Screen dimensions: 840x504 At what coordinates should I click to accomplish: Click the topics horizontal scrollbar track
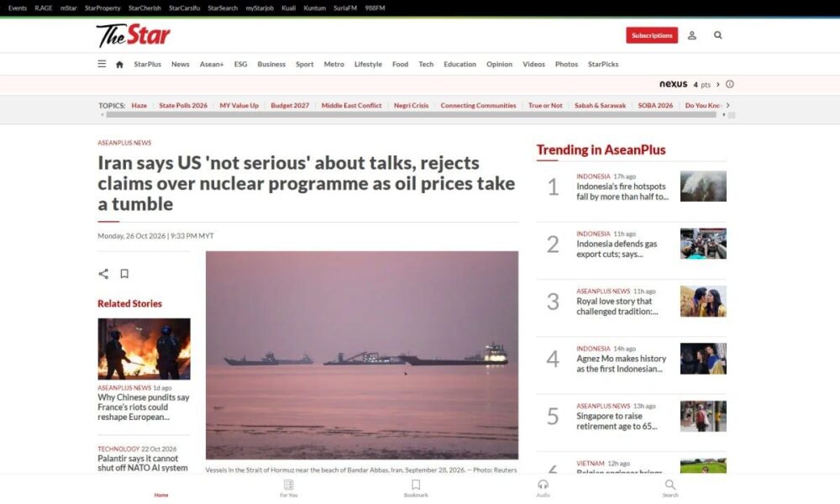(x=411, y=114)
